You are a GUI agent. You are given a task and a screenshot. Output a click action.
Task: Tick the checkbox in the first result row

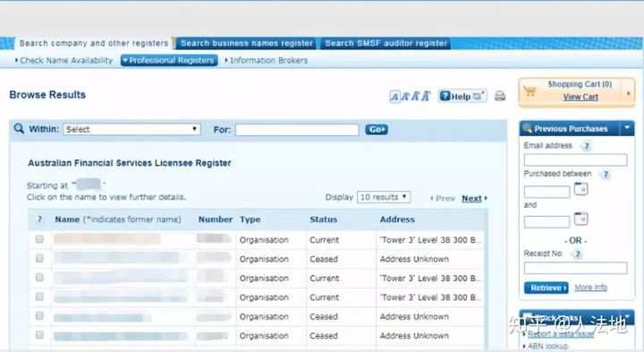39,239
